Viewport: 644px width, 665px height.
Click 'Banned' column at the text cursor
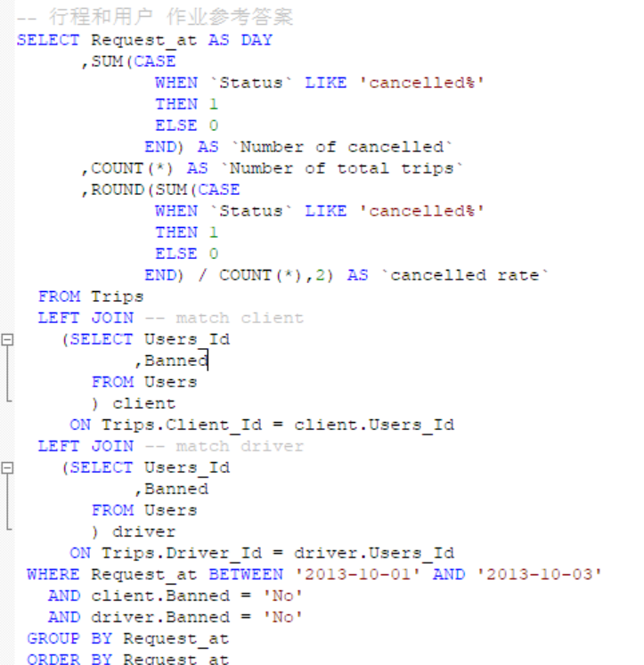176,361
